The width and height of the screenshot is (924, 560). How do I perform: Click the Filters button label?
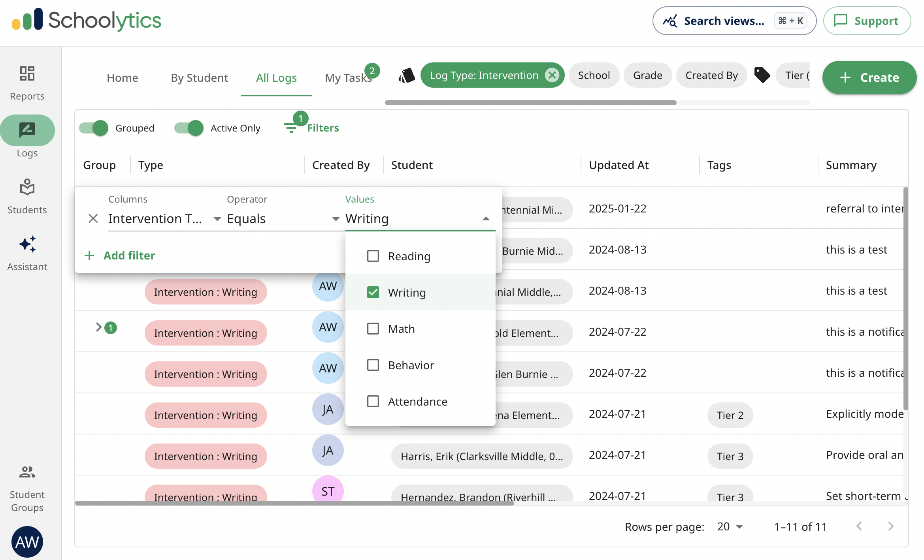pyautogui.click(x=323, y=128)
